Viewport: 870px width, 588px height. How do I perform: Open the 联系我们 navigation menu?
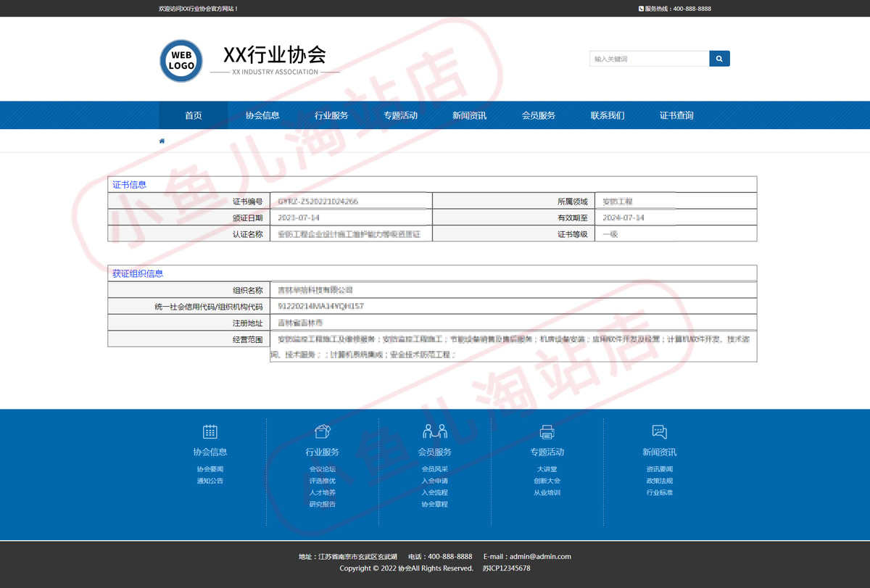pos(607,115)
